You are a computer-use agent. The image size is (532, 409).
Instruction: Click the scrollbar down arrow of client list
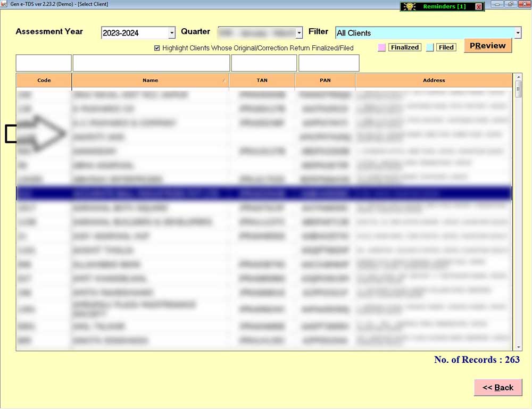pyautogui.click(x=518, y=346)
